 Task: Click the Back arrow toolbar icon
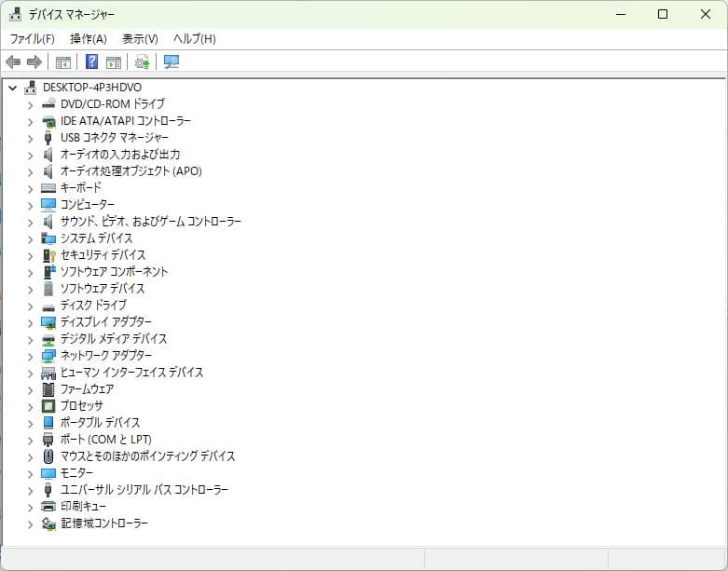[x=13, y=61]
